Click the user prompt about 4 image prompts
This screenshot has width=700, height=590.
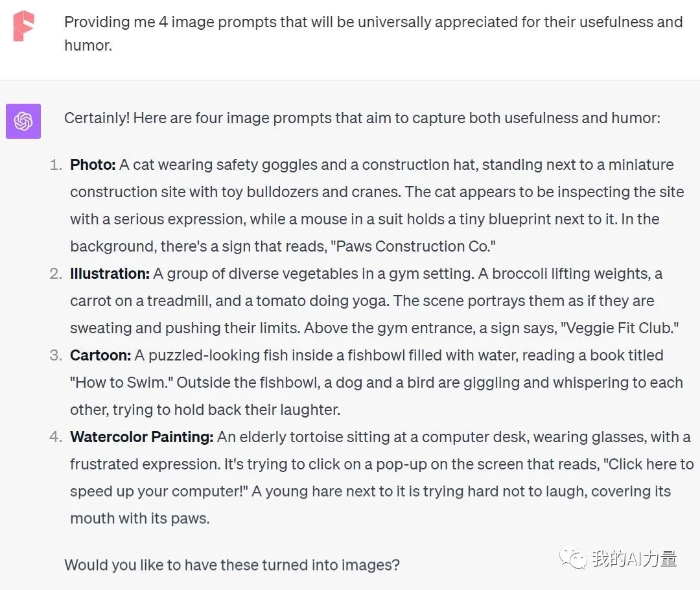coord(373,34)
